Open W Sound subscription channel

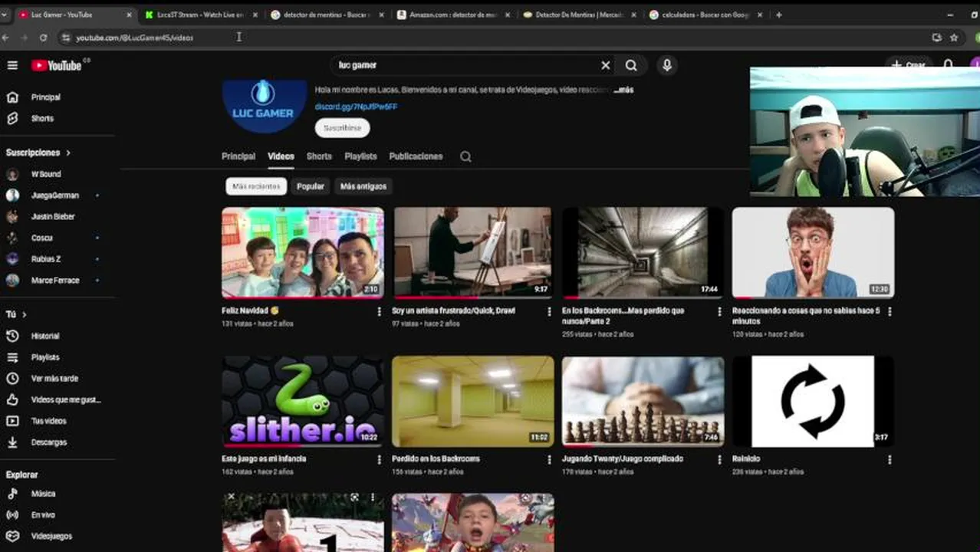(46, 174)
